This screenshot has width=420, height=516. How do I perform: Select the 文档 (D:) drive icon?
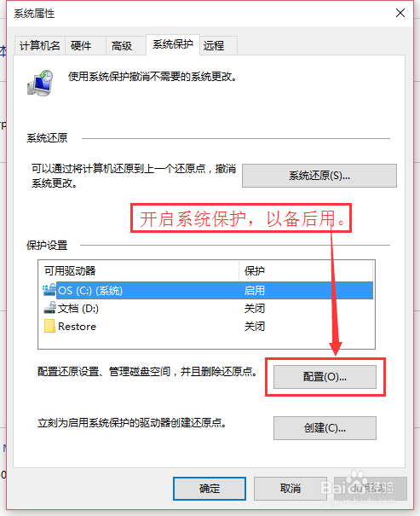[50, 308]
